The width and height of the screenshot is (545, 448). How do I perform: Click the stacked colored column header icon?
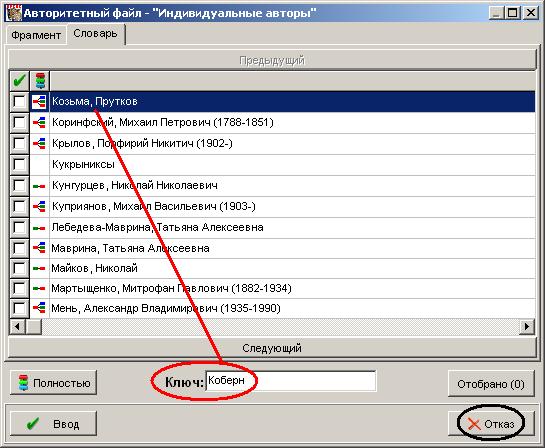40,81
